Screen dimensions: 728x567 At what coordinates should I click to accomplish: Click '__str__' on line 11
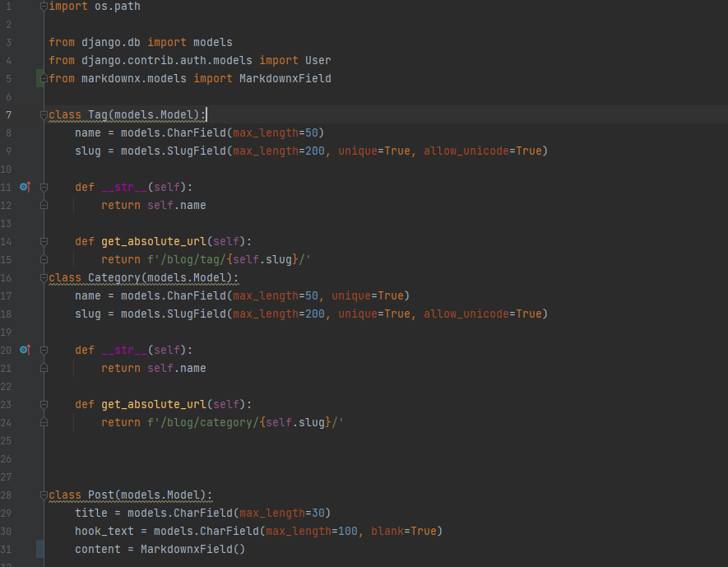(124, 187)
